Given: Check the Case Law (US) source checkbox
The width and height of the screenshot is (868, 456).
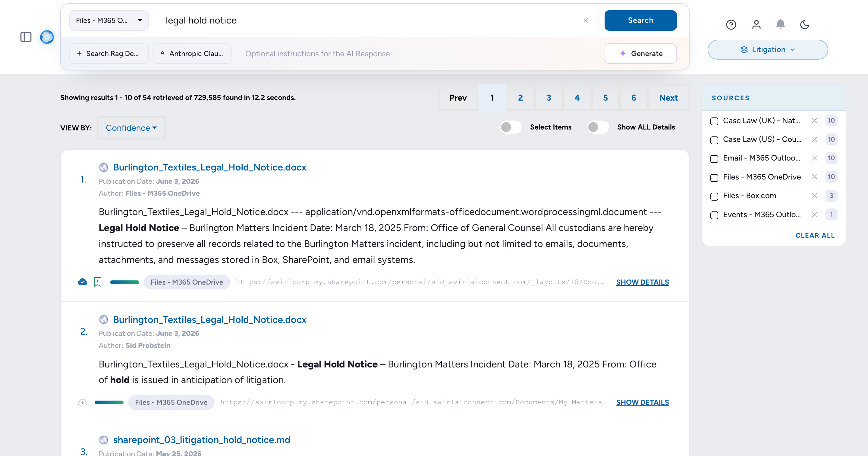Looking at the screenshot, I should coord(714,140).
